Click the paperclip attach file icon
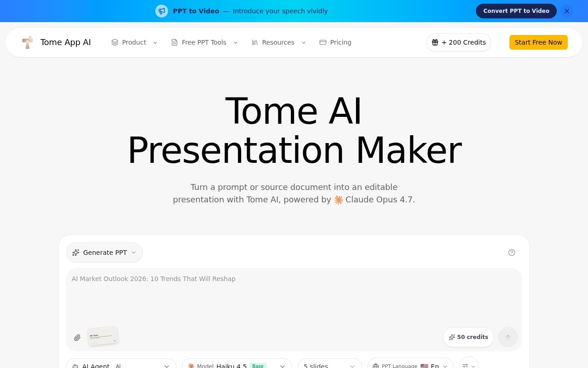The height and width of the screenshot is (368, 588). point(77,338)
